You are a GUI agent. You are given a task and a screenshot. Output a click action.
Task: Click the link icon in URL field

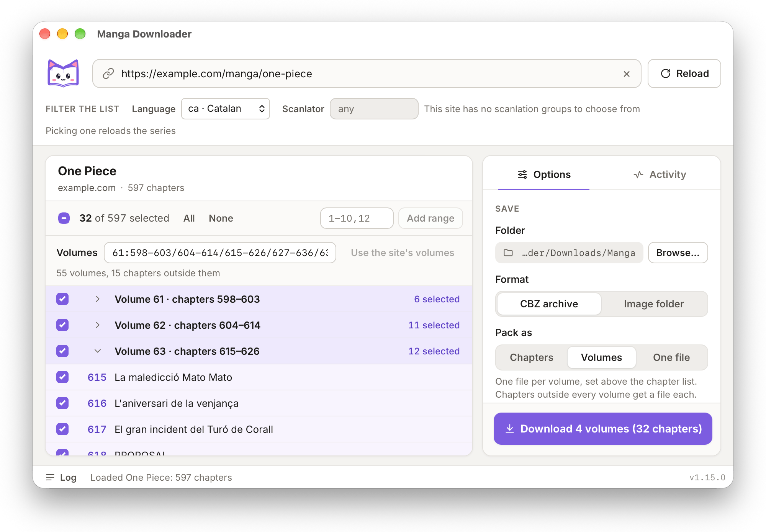(x=108, y=73)
